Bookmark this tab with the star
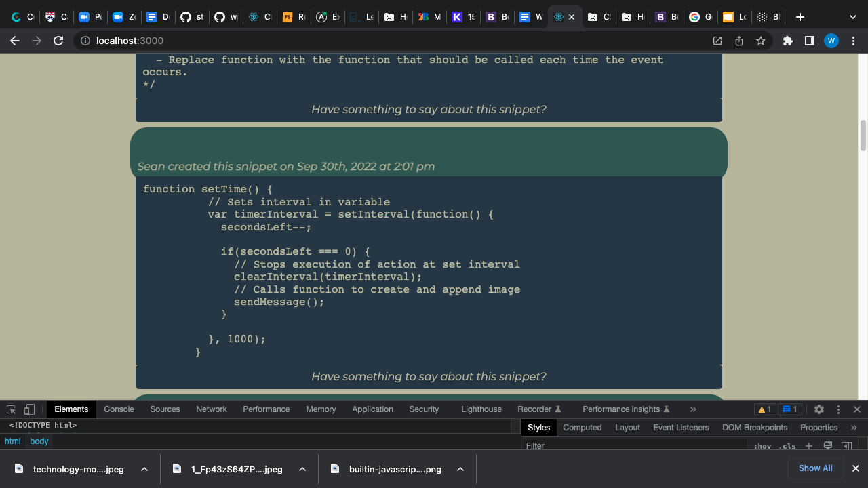The height and width of the screenshot is (488, 868). (761, 41)
